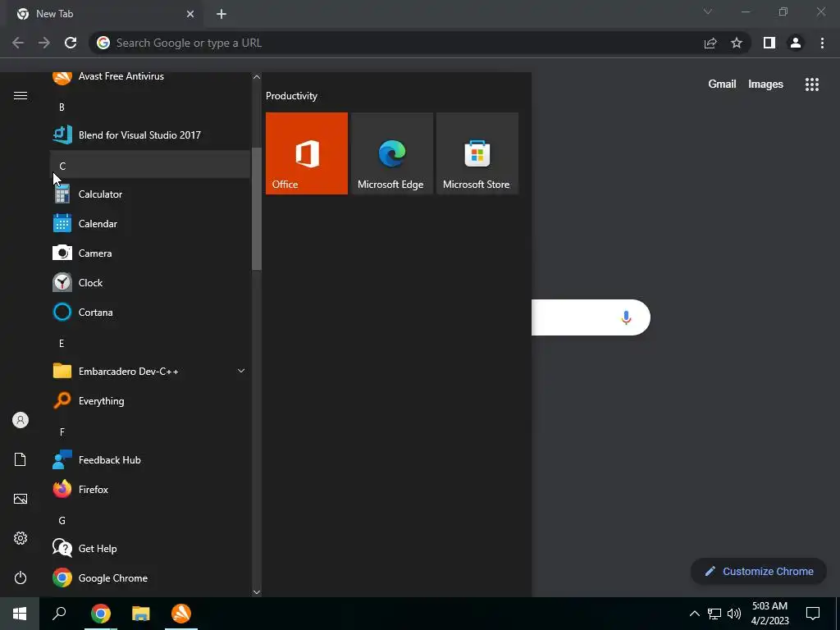
Task: Open Chrome profile avatar
Action: [796, 43]
